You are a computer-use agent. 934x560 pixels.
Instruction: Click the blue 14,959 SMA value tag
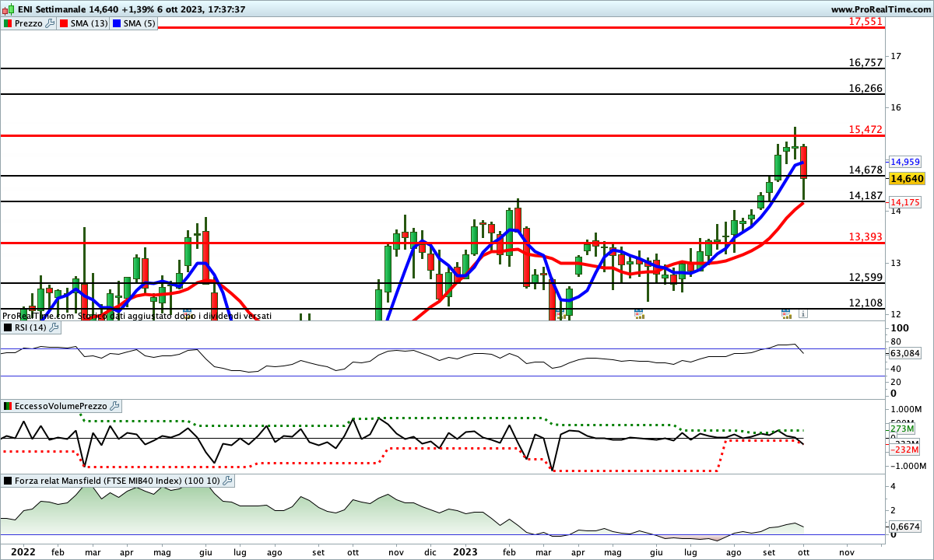pos(905,162)
